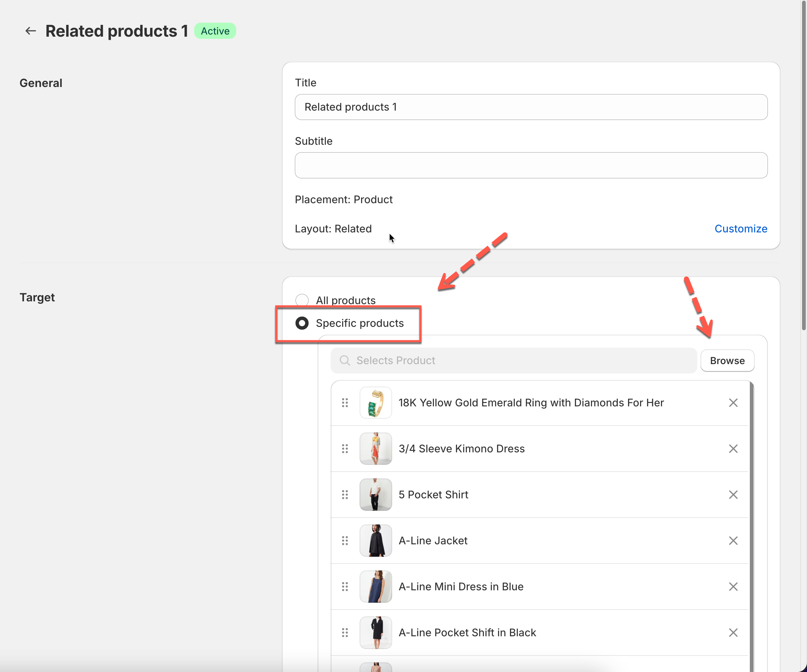This screenshot has height=672, width=807.
Task: Remove A-Line Pocket Shift in Black
Action: coord(733,633)
